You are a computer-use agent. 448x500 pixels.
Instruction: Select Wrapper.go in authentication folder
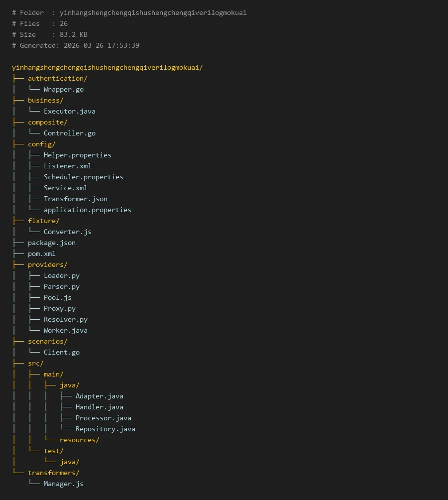[x=63, y=89]
